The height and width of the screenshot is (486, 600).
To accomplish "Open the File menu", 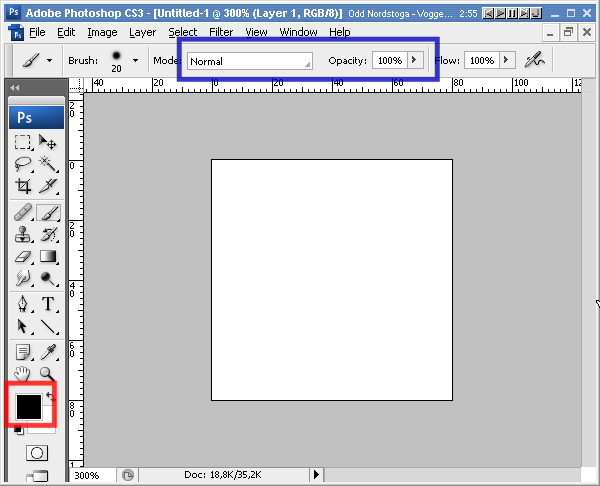I will (37, 32).
